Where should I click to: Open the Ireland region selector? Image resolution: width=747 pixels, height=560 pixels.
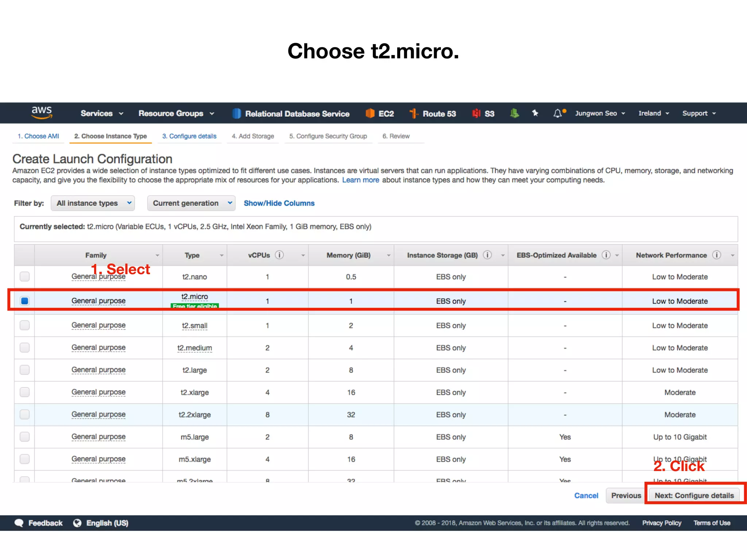click(654, 113)
